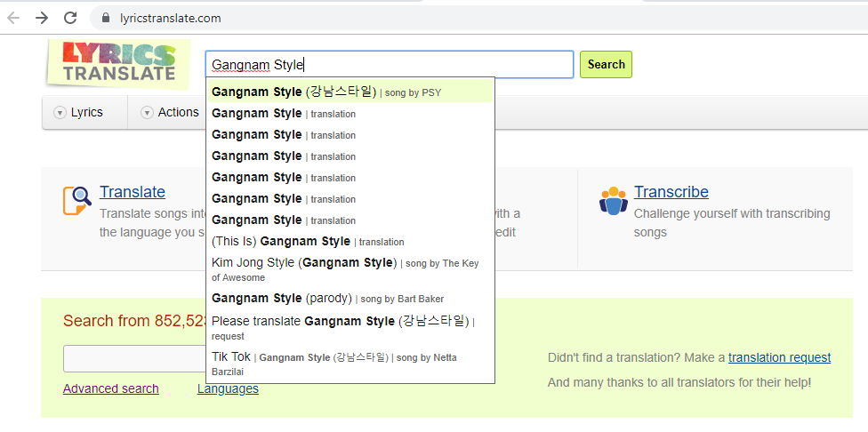The width and height of the screenshot is (868, 432).
Task: Click the LyricsTranslate logo
Action: tap(118, 63)
